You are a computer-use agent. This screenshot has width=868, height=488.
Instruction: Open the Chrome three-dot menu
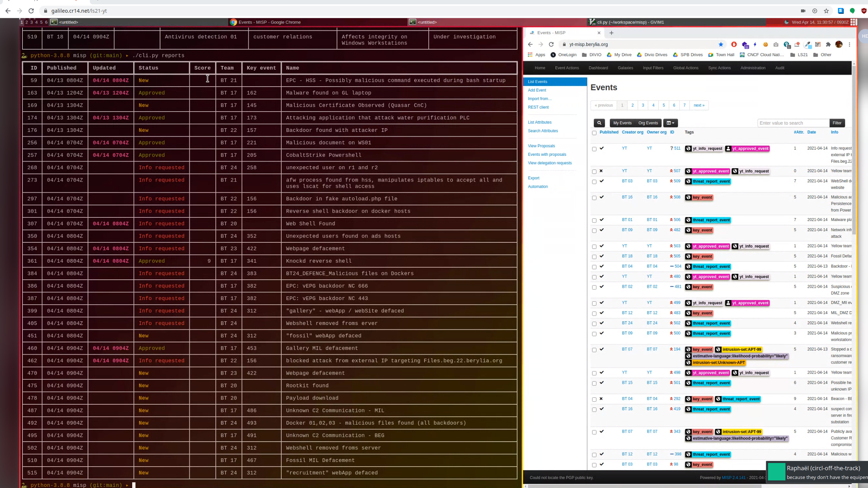(x=850, y=45)
